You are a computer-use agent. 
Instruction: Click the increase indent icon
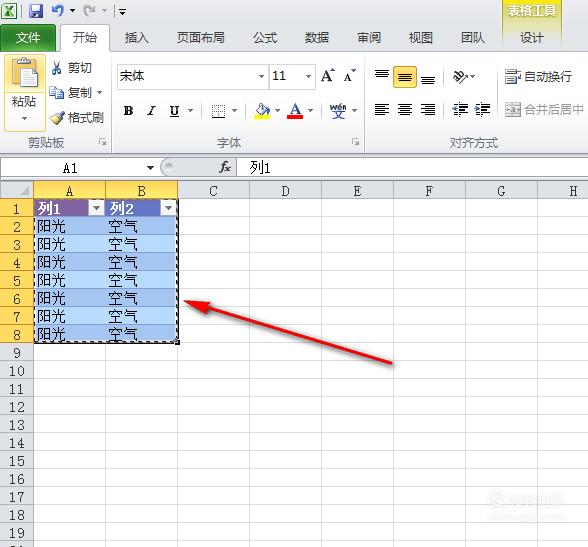click(482, 109)
